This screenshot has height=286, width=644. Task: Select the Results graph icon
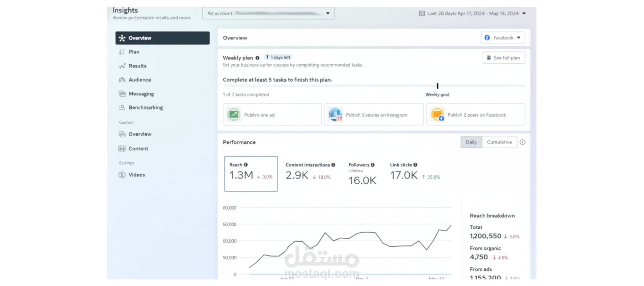pyautogui.click(x=122, y=66)
